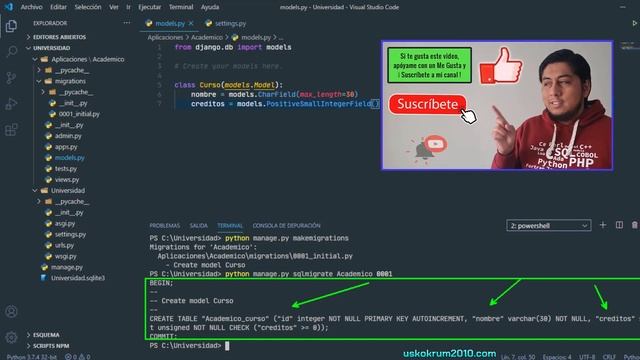The width and height of the screenshot is (640, 360).
Task: Select models.py in the explorer tree
Action: pos(69,158)
